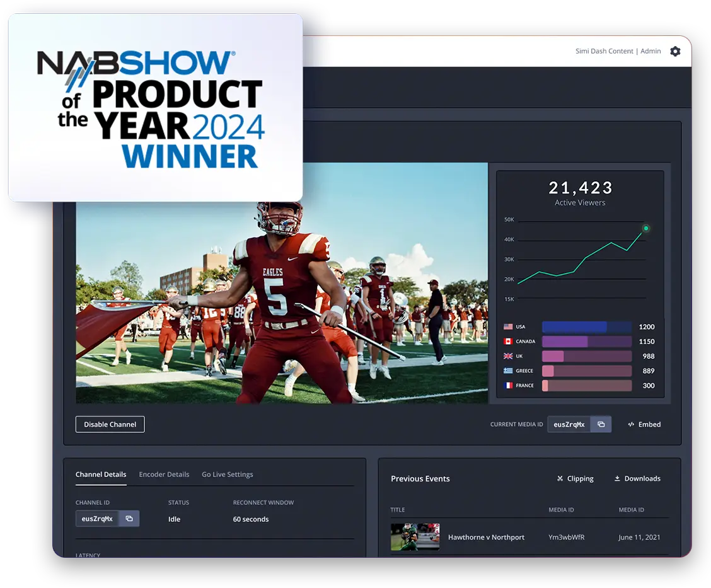Click the current media ID field
Image resolution: width=711 pixels, height=588 pixels.
click(x=569, y=424)
